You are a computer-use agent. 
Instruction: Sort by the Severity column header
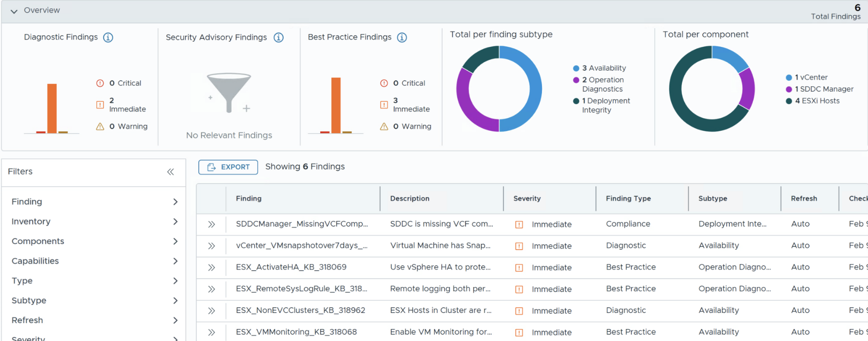(x=527, y=198)
